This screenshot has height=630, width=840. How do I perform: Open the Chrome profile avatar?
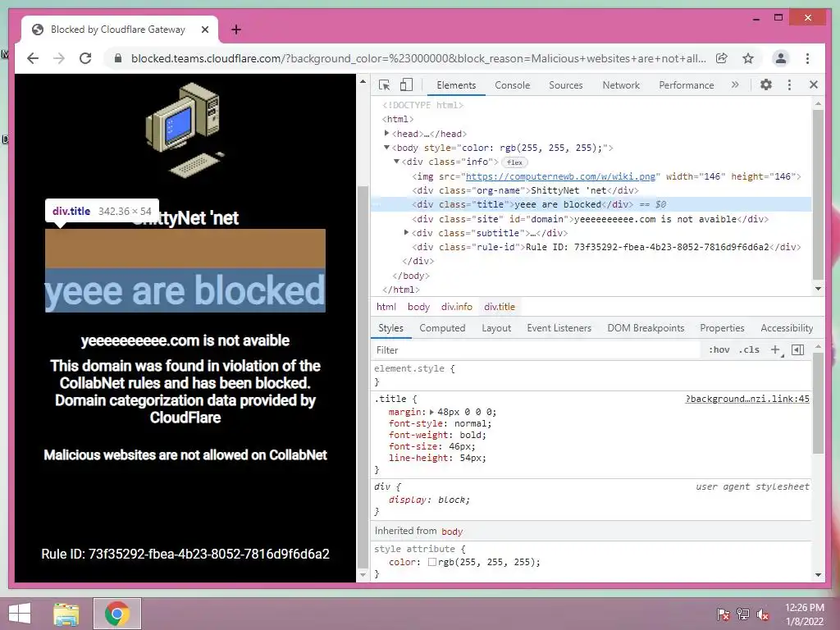point(781,58)
